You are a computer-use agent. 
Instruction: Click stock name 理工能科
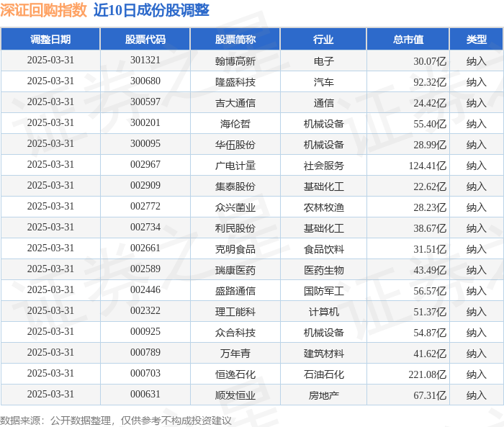point(235,312)
